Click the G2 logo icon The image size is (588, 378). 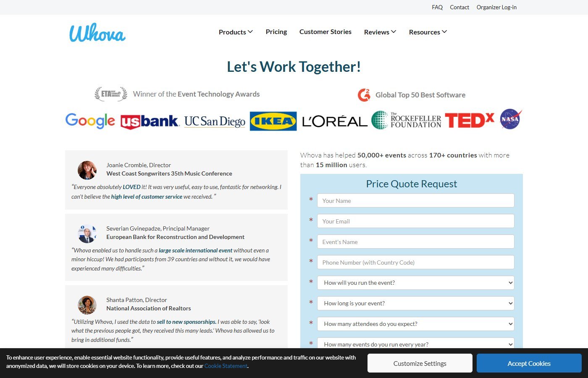(364, 95)
